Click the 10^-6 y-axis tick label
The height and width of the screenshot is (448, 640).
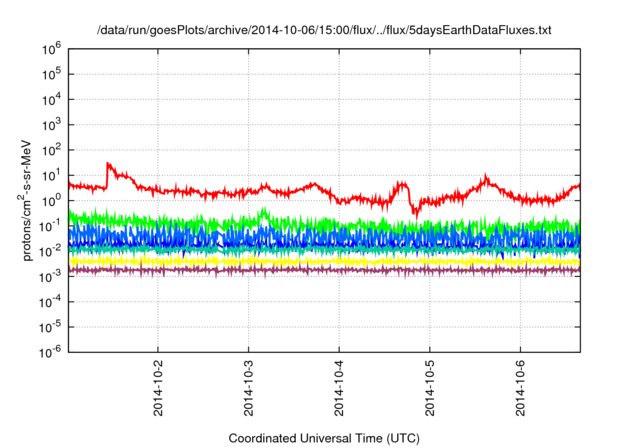(50, 352)
